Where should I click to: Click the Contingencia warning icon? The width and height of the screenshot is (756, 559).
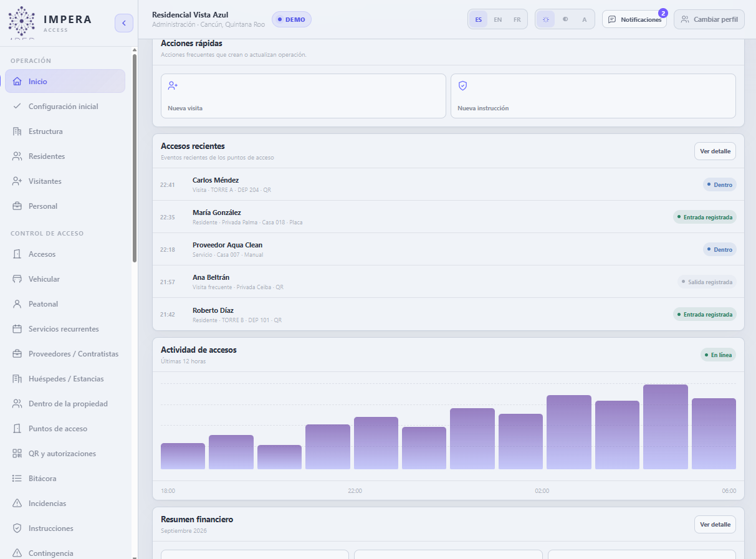17,553
